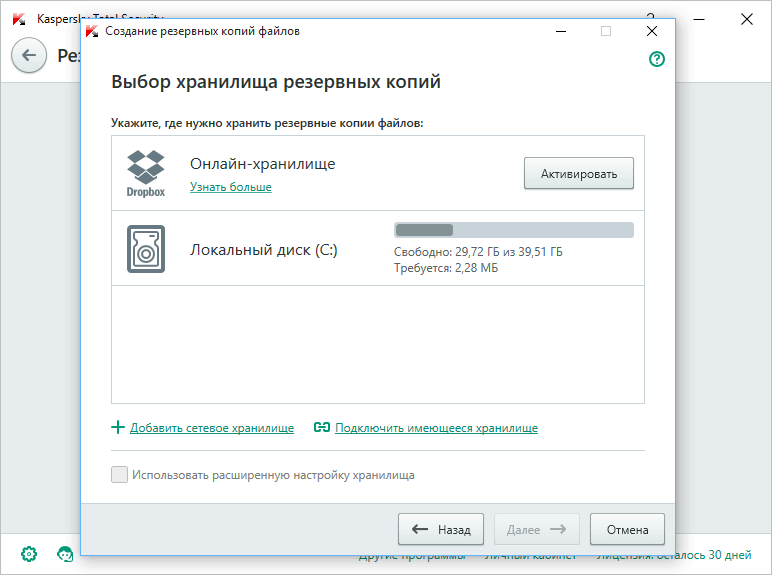The height and width of the screenshot is (575, 772).
Task: Click the green help question mark icon
Action: click(657, 59)
